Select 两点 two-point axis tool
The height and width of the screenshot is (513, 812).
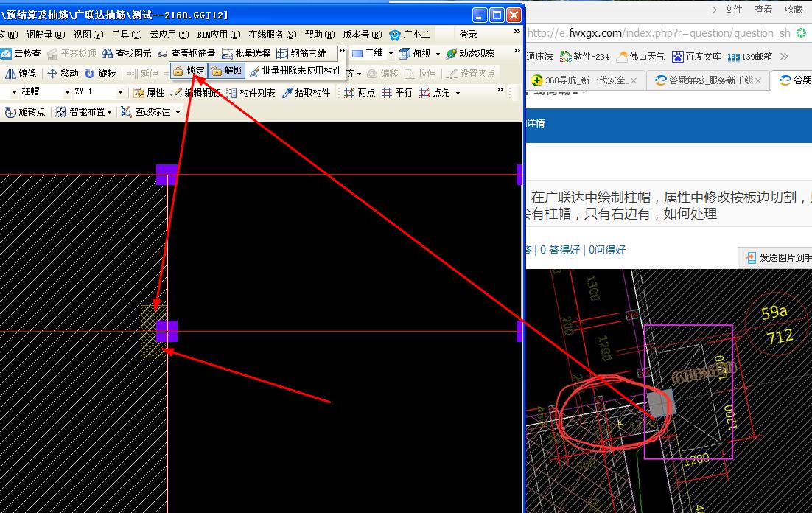click(x=360, y=93)
